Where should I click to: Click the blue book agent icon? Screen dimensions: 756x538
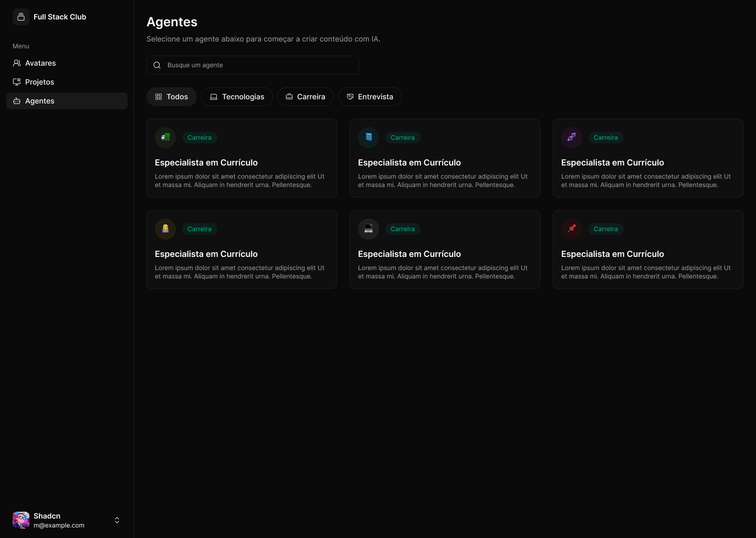click(x=369, y=138)
